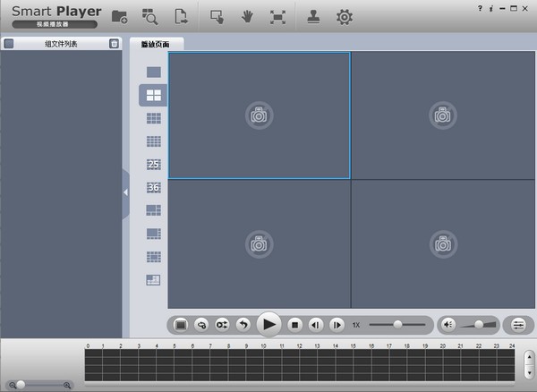Screen dimensions: 537x392
Task: Click the large Play button
Action: tap(269, 324)
